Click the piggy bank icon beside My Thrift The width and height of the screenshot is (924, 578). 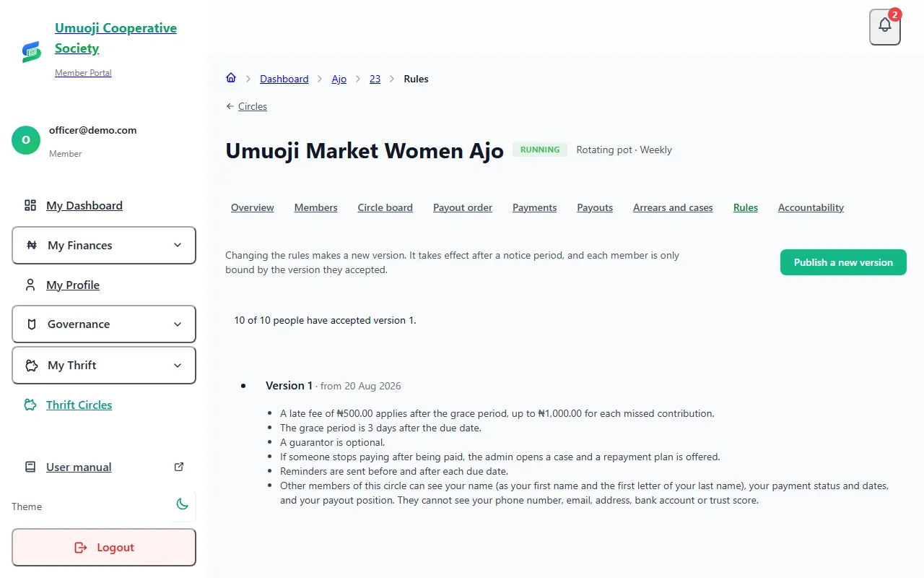pos(32,365)
